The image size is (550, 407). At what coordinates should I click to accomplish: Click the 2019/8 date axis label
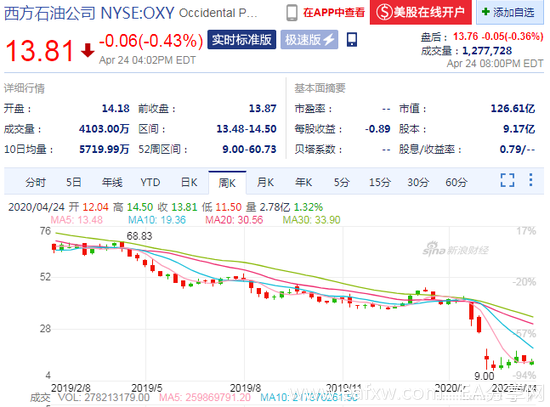coord(245,388)
